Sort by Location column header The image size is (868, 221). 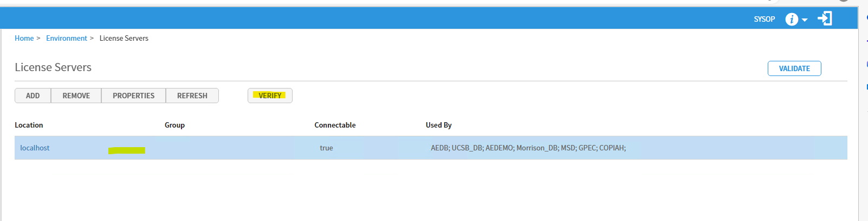[x=29, y=125]
